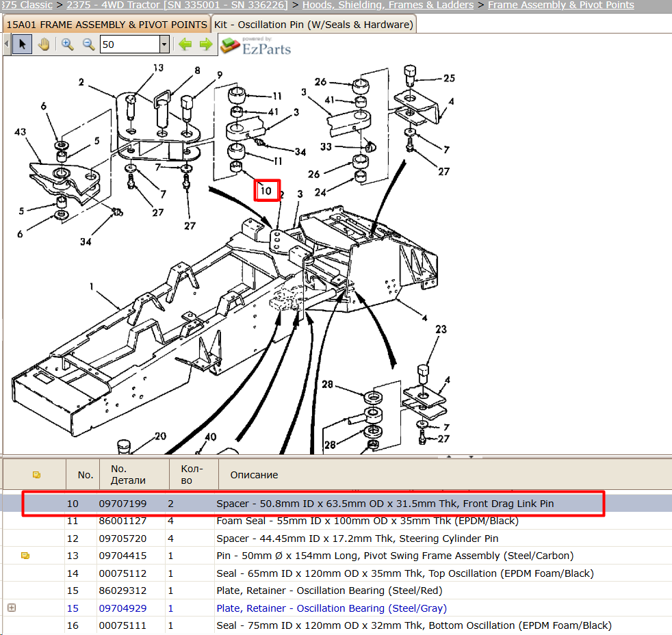Click the zoom percentage field showing 50
Image resolution: width=672 pixels, height=635 pixels.
click(130, 44)
